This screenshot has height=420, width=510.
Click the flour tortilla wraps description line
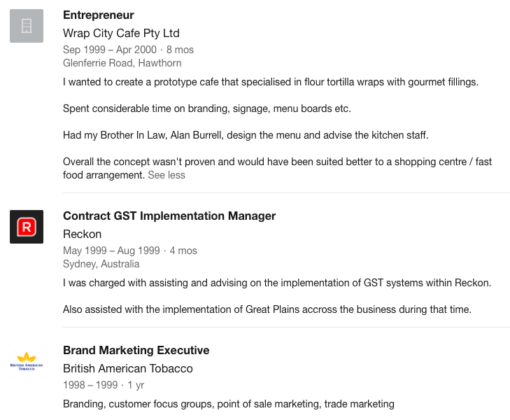tap(271, 82)
